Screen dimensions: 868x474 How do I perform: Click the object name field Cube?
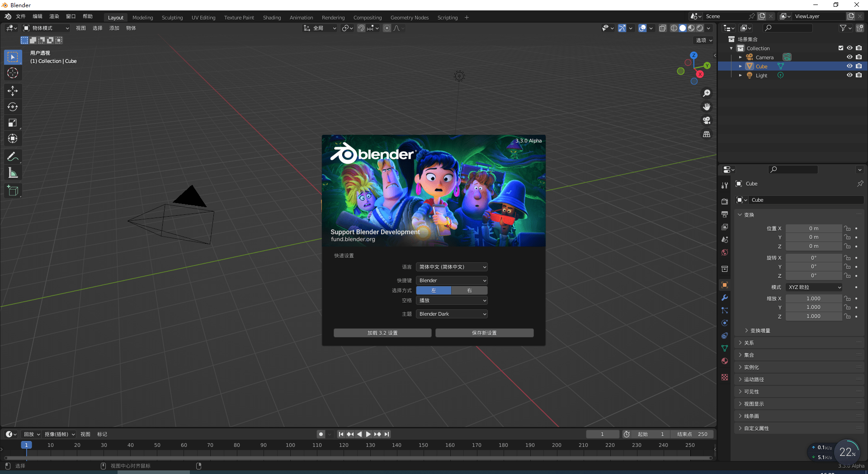click(x=806, y=200)
